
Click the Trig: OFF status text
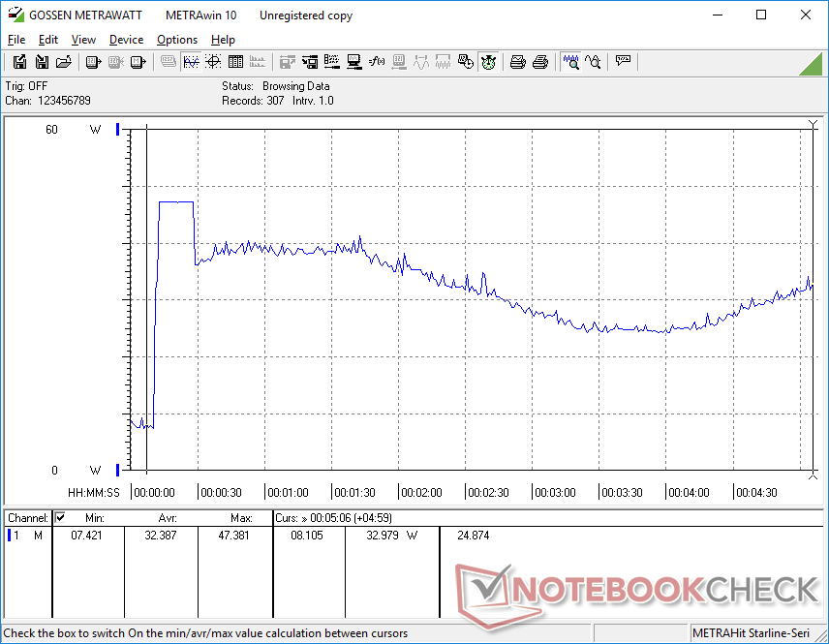(26, 85)
